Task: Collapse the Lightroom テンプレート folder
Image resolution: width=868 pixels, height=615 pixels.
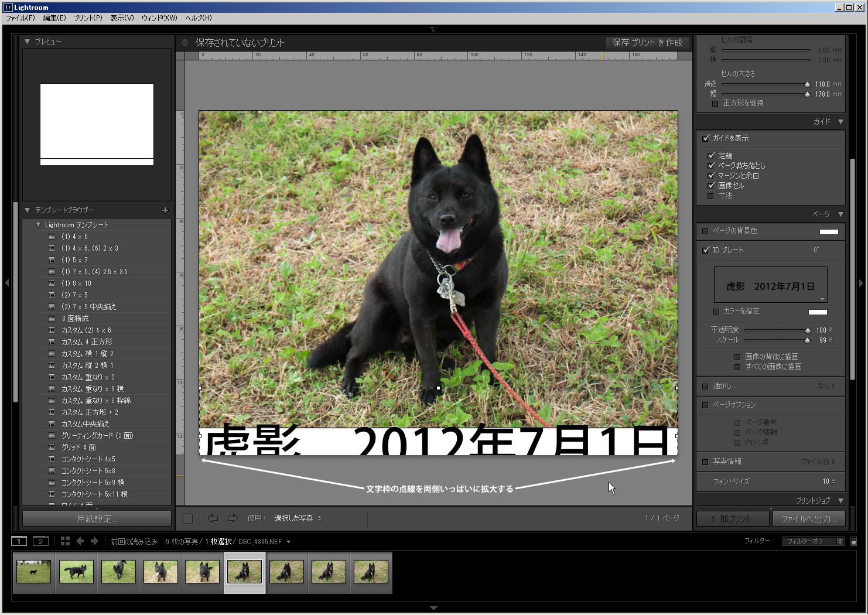Action: click(x=39, y=225)
